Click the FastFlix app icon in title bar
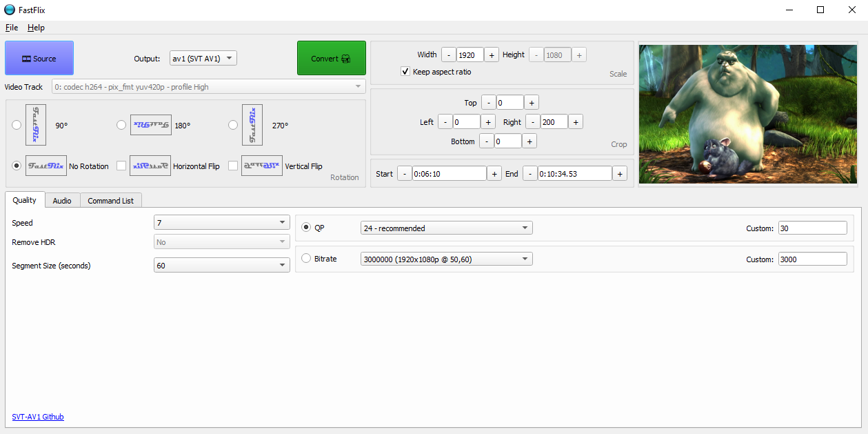The height and width of the screenshot is (434, 868). pos(10,10)
